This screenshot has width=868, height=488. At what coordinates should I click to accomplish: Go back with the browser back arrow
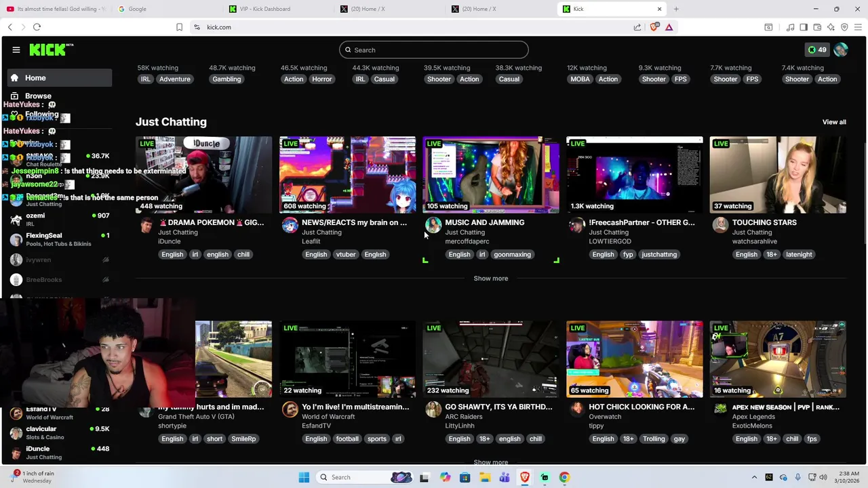pos(9,27)
